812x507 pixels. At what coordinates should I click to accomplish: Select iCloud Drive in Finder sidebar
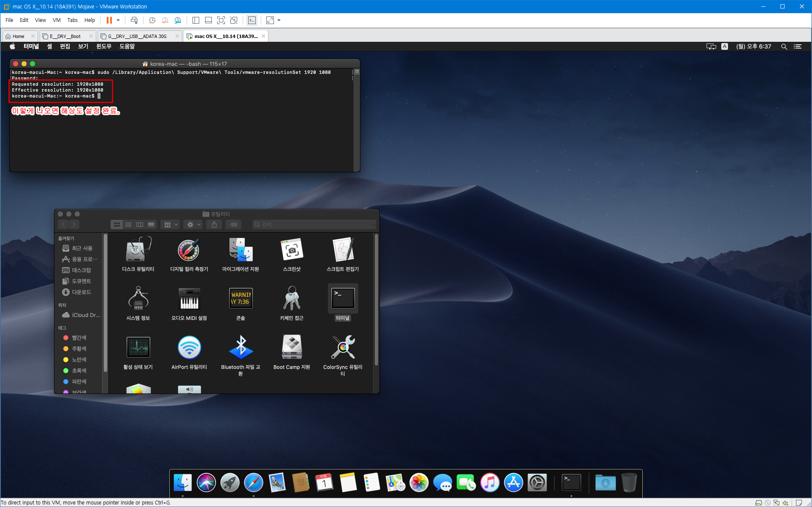point(81,315)
